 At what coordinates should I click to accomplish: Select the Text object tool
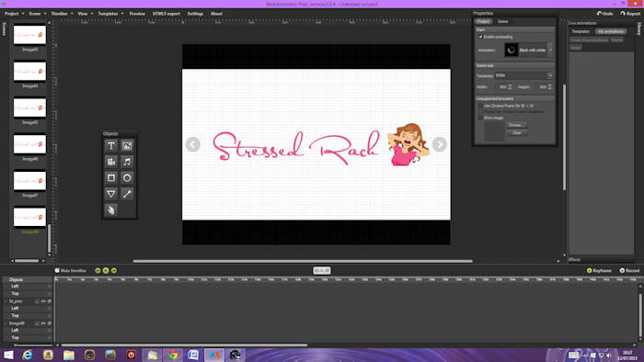(111, 146)
